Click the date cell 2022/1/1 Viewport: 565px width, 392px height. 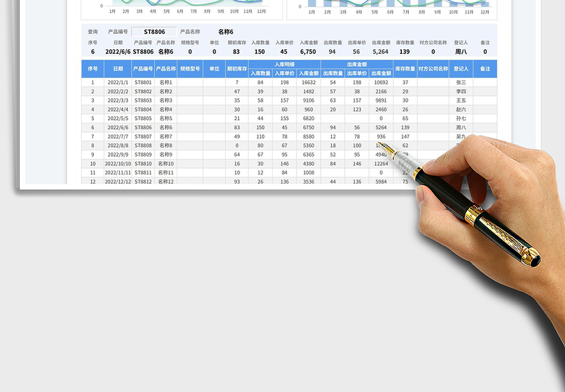point(117,83)
